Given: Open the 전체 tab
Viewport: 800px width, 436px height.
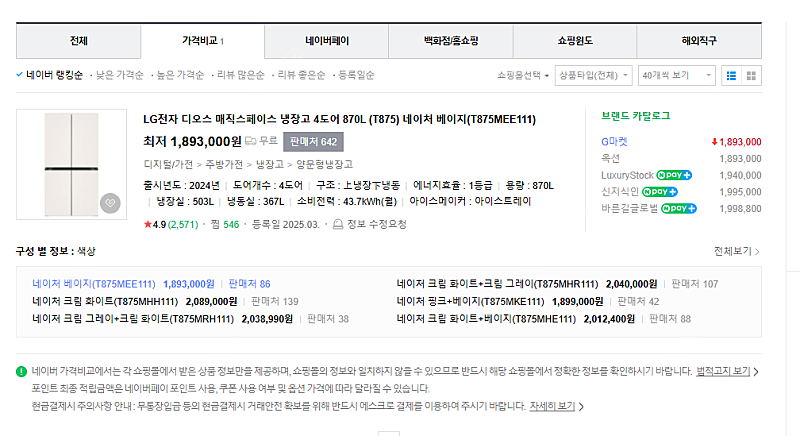Looking at the screenshot, I should coord(79,41).
